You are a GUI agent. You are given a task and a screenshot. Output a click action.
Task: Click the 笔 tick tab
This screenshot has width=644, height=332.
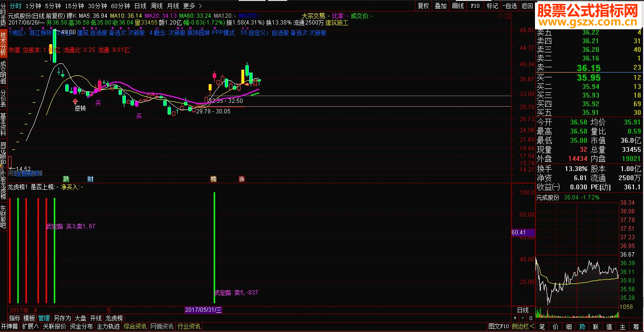(x=542, y=327)
